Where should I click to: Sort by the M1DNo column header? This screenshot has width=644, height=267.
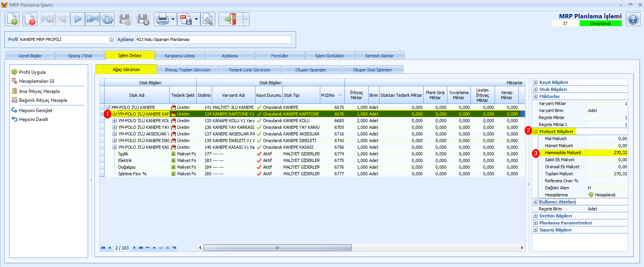(332, 95)
